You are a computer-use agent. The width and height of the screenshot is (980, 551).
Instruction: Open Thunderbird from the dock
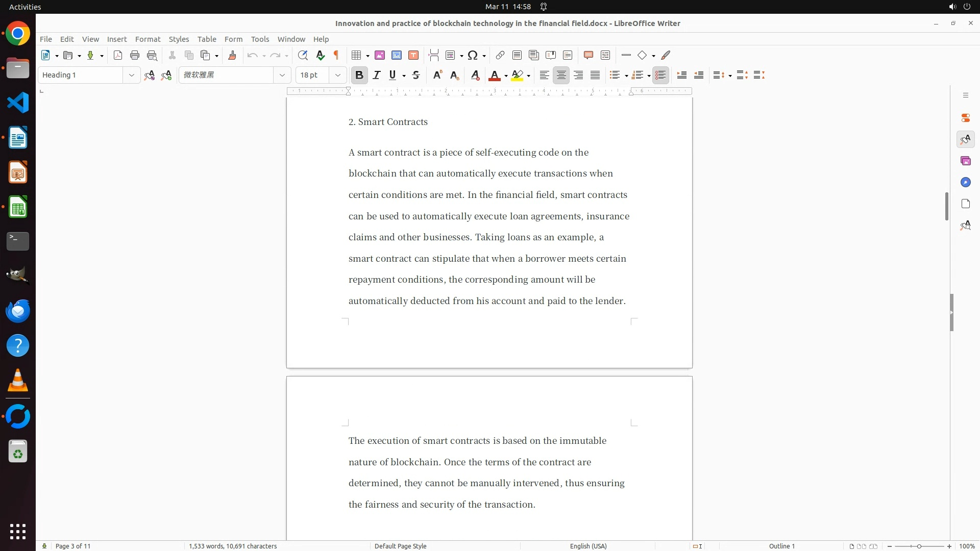click(x=18, y=311)
